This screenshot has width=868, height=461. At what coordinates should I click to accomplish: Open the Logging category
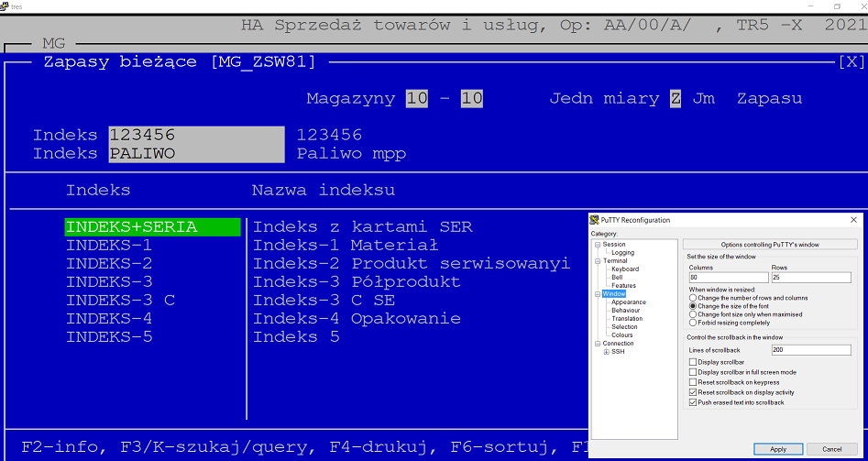622,252
